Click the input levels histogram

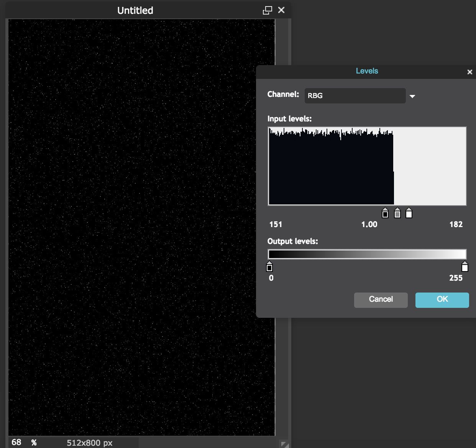click(x=367, y=166)
